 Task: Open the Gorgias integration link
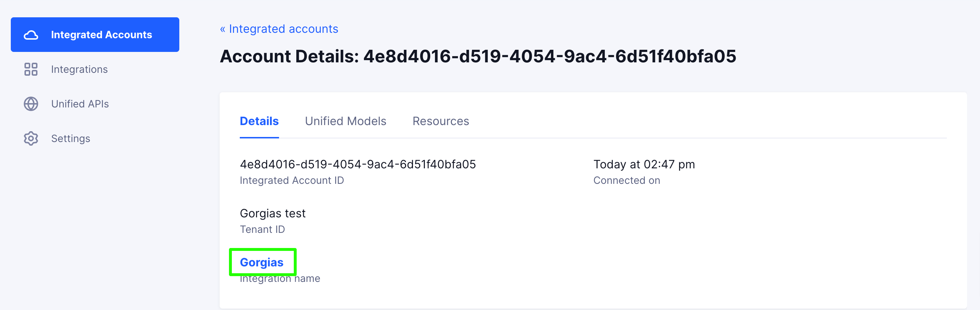click(x=262, y=262)
